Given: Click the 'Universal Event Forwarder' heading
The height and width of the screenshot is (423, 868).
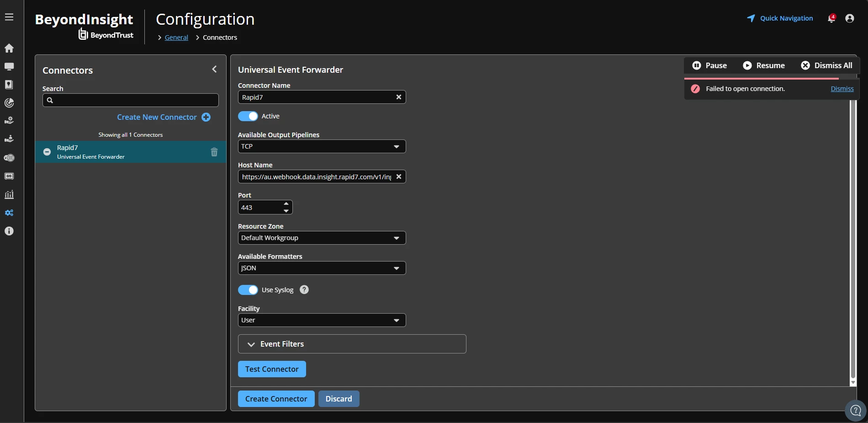Looking at the screenshot, I should pos(291,70).
